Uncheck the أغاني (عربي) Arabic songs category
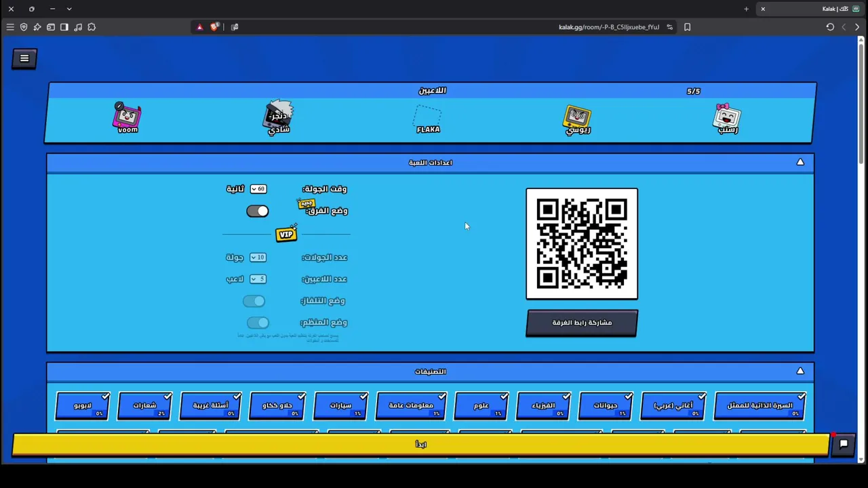 coord(673,405)
